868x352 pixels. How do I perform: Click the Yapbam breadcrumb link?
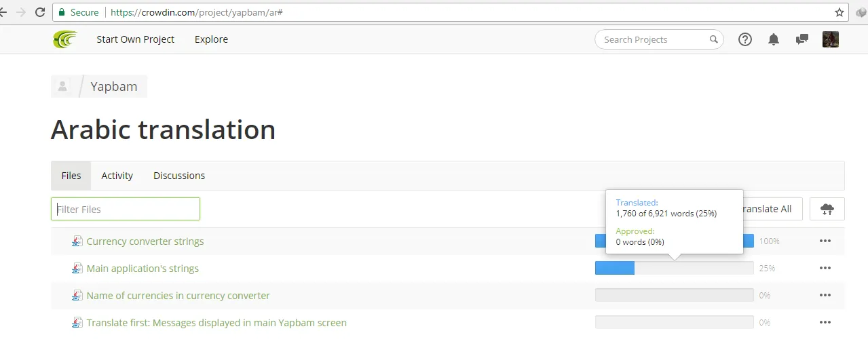click(x=114, y=86)
